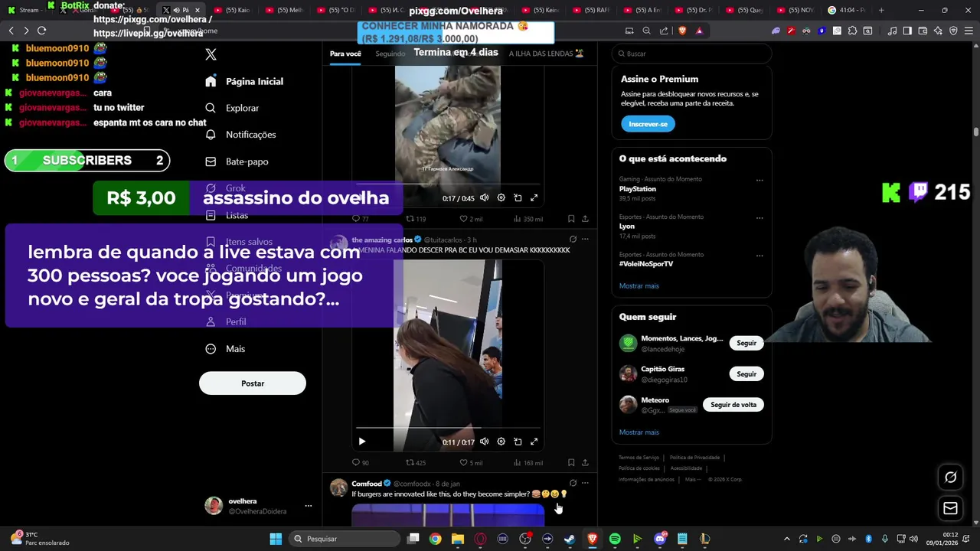Screen dimensions: 980x551
Task: Enter fullscreen on the carlos video
Action: coord(534,442)
